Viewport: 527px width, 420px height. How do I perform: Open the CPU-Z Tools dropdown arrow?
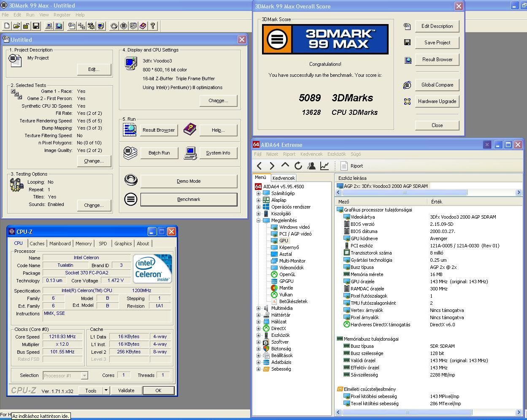(106, 390)
